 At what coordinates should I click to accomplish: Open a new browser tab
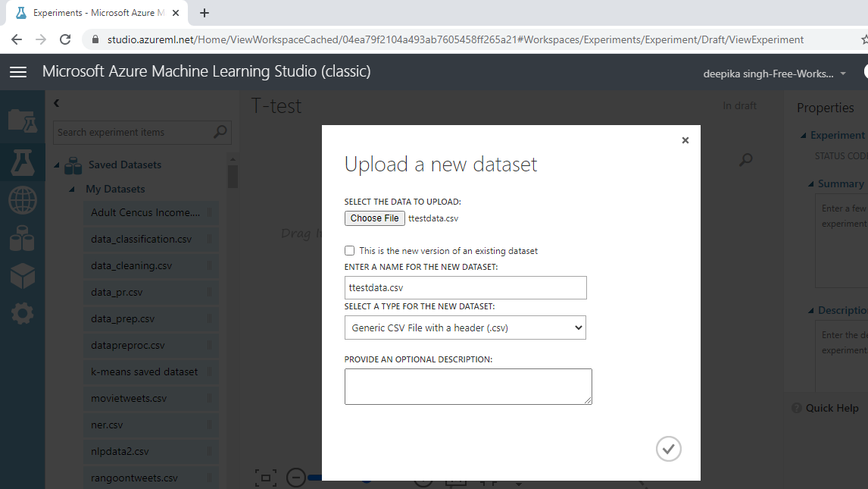point(205,13)
